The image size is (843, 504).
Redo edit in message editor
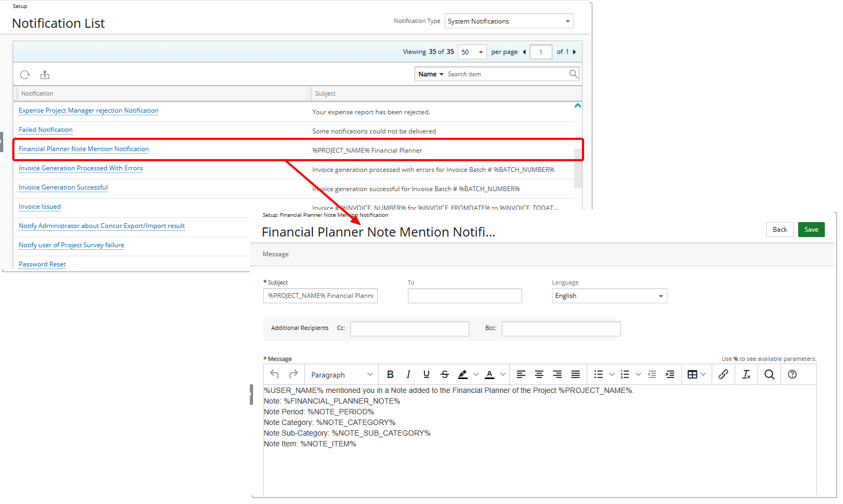coord(293,374)
